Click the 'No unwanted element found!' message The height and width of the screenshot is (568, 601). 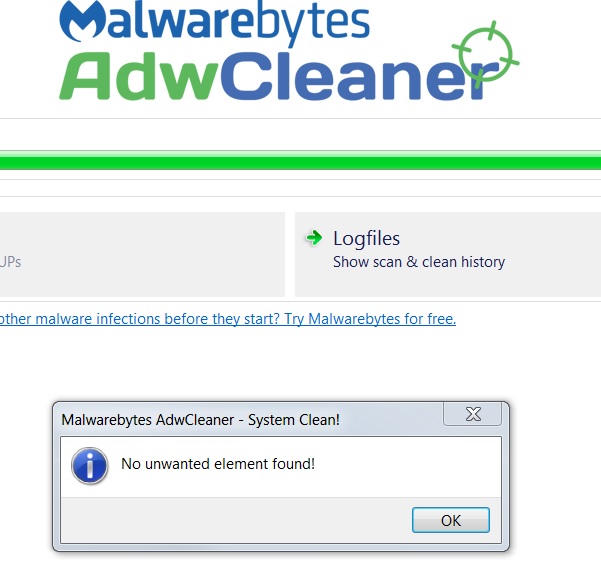click(218, 464)
